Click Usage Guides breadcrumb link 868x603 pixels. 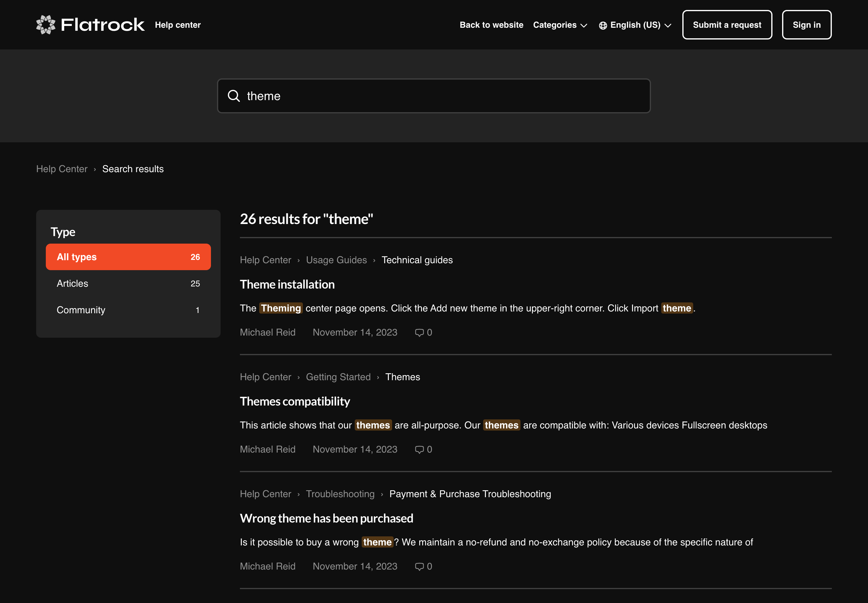pos(336,260)
